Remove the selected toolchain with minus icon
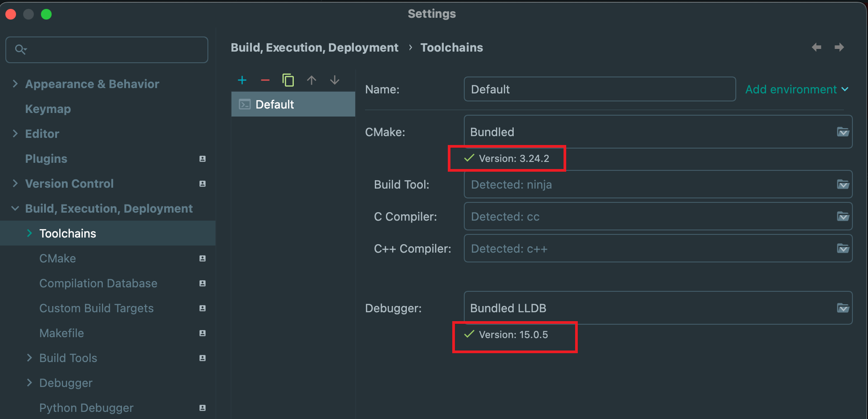 click(265, 80)
